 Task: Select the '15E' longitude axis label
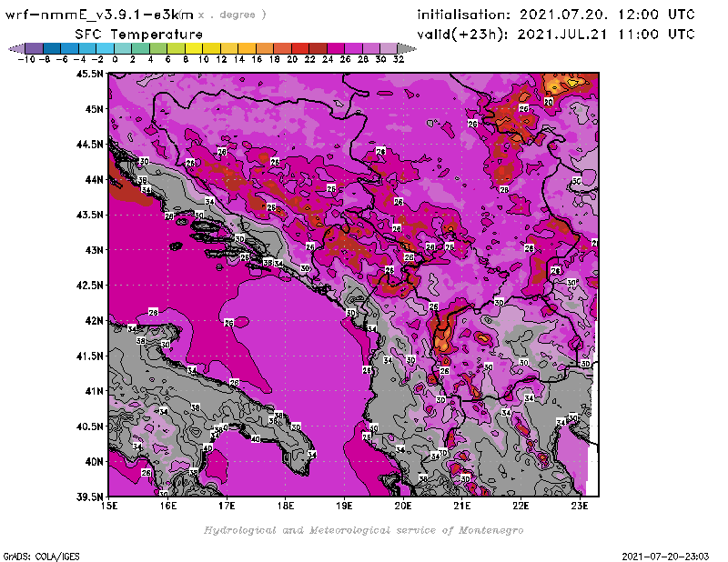tap(109, 506)
